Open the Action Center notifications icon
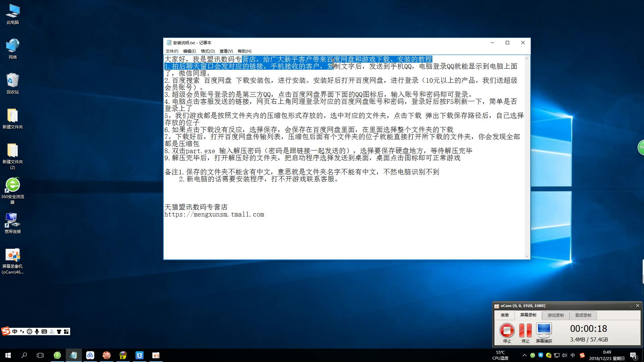The image size is (644, 362). pos(634,356)
